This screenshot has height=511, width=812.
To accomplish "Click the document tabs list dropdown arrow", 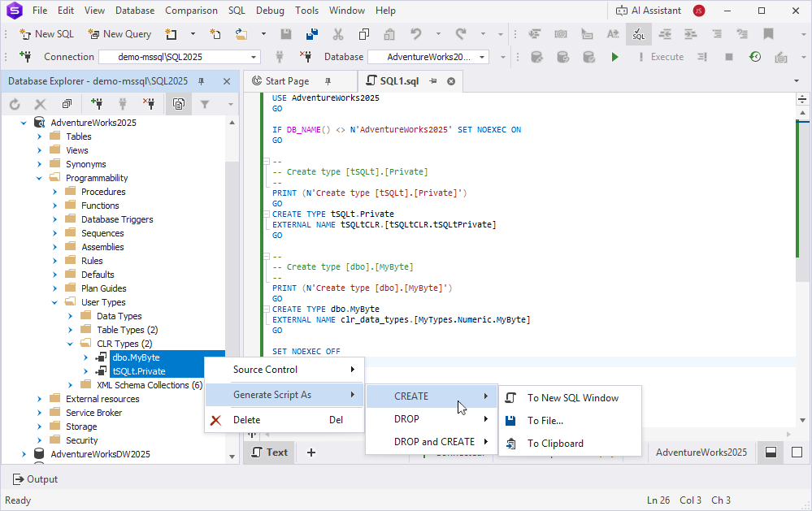I will coord(797,81).
